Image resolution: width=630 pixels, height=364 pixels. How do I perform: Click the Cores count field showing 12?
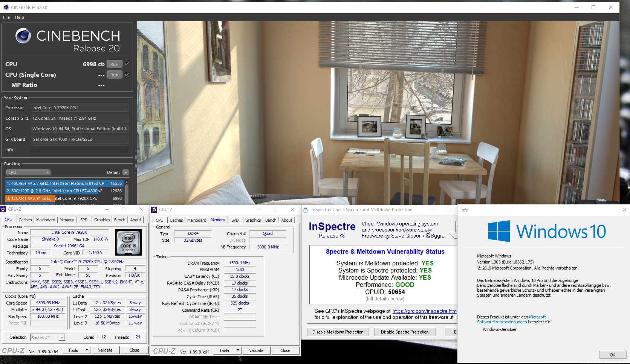pos(104,337)
